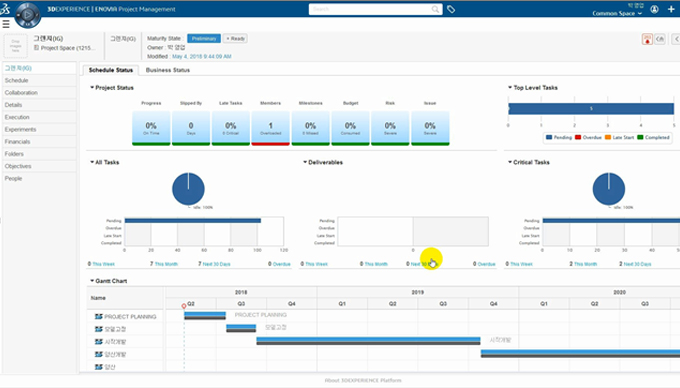
Task: Click the Modified date link May 4, 2018
Action: (x=202, y=56)
